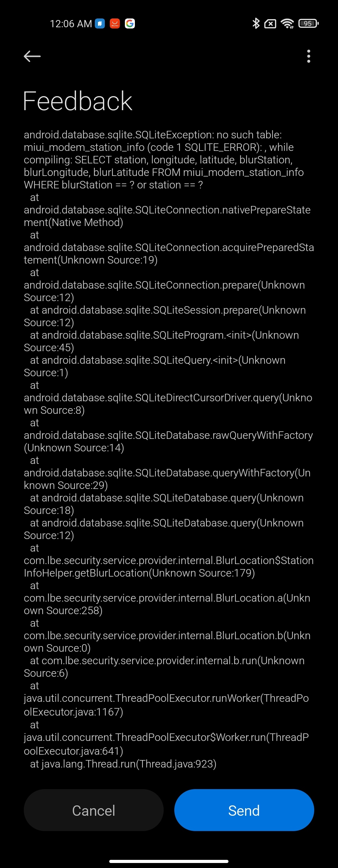
Task: Tap the home gesture bar
Action: 169,861
